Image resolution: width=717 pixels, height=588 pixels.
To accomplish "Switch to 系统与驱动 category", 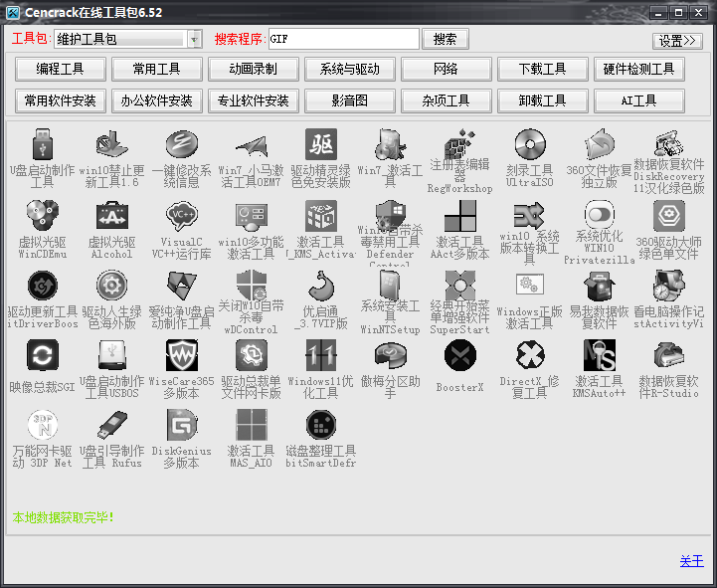I will [x=350, y=69].
